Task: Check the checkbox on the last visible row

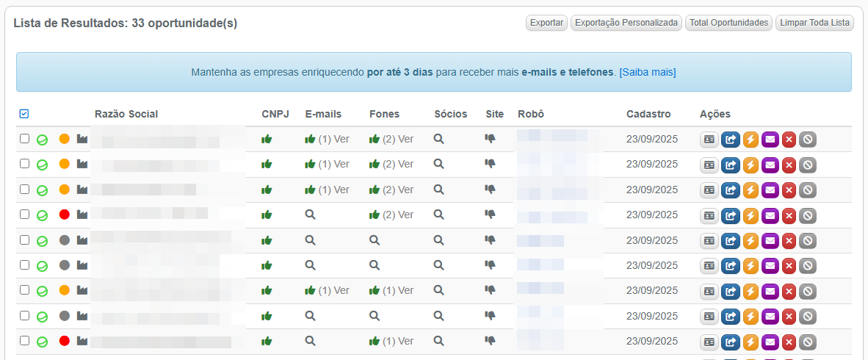Action: (24, 341)
